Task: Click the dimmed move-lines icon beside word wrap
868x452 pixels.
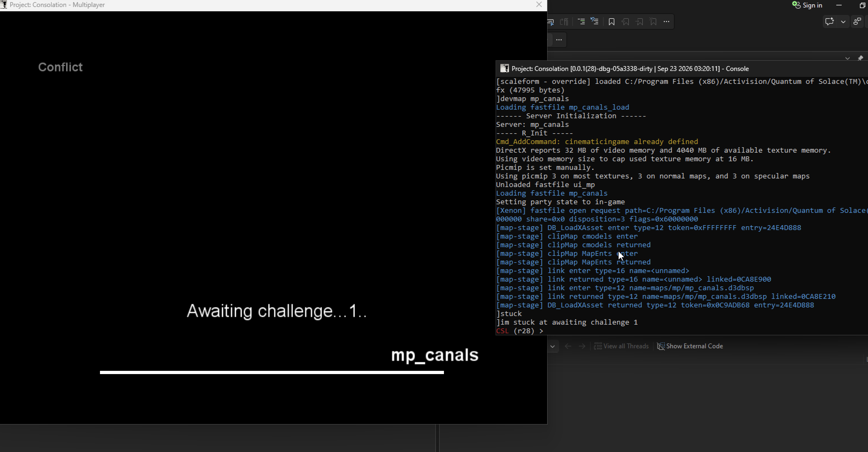Action: click(564, 22)
